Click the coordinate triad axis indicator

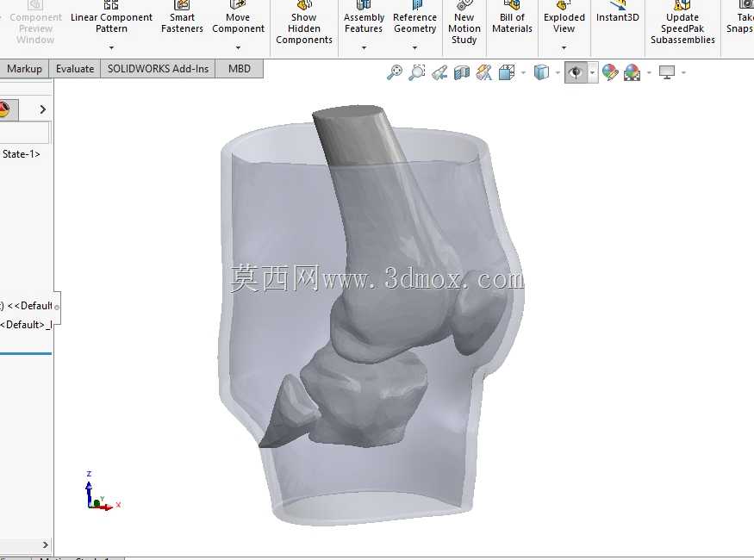click(x=102, y=492)
